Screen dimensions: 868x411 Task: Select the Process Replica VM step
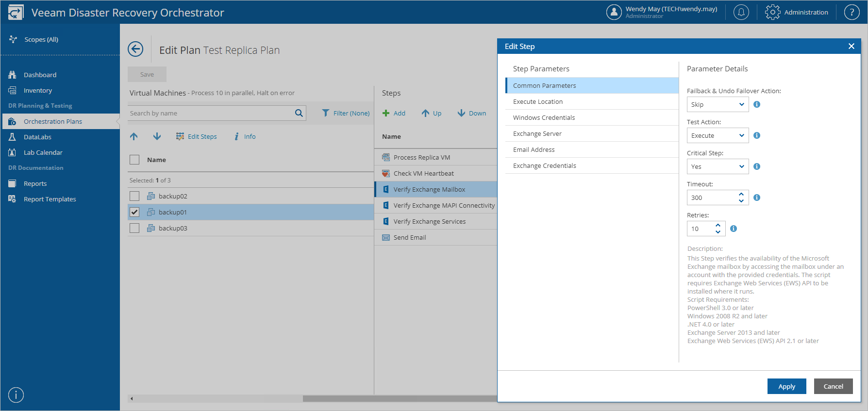click(435, 157)
